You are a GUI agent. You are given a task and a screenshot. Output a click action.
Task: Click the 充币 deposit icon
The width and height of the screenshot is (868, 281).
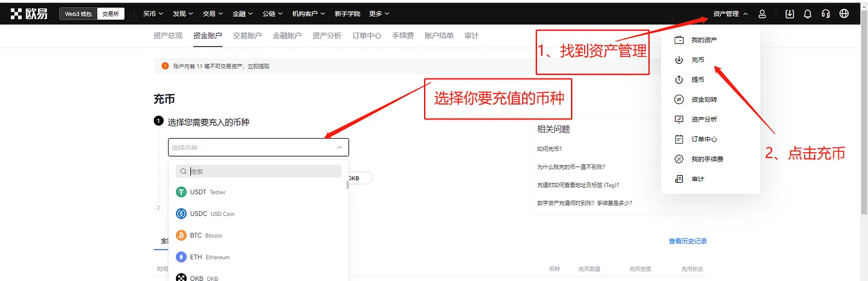(x=679, y=60)
